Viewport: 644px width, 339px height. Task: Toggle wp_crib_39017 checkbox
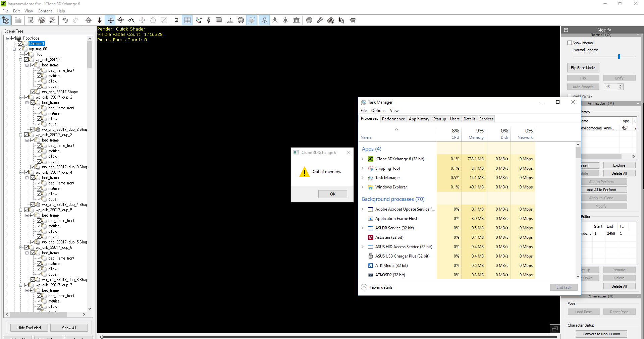pos(26,60)
